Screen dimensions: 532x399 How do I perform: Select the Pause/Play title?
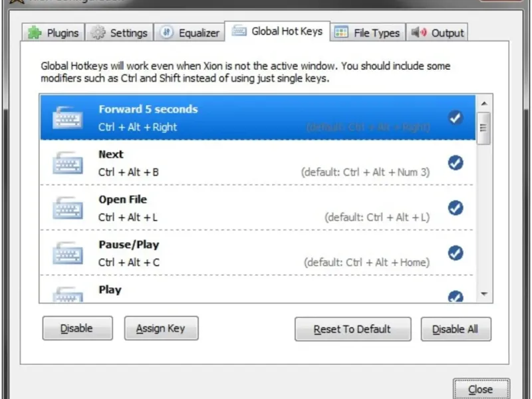coord(128,245)
